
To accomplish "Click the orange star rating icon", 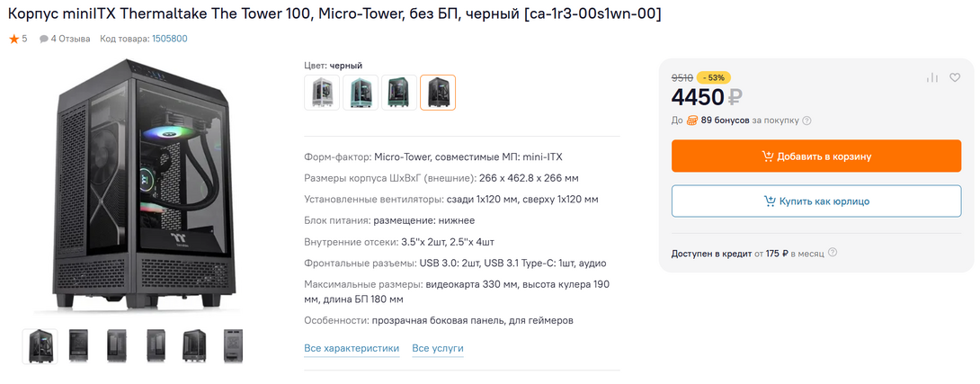I will [x=13, y=39].
